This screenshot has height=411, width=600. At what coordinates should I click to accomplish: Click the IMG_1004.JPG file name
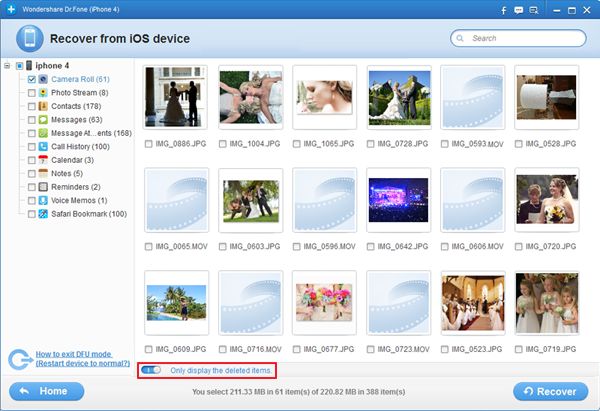255,144
